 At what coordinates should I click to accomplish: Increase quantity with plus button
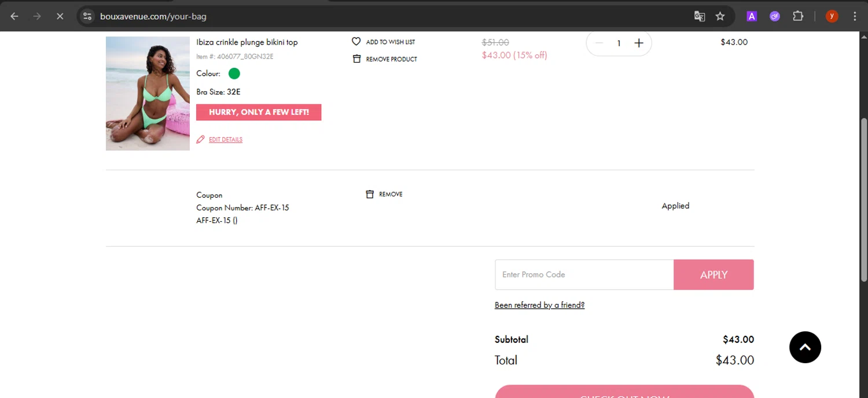click(639, 43)
